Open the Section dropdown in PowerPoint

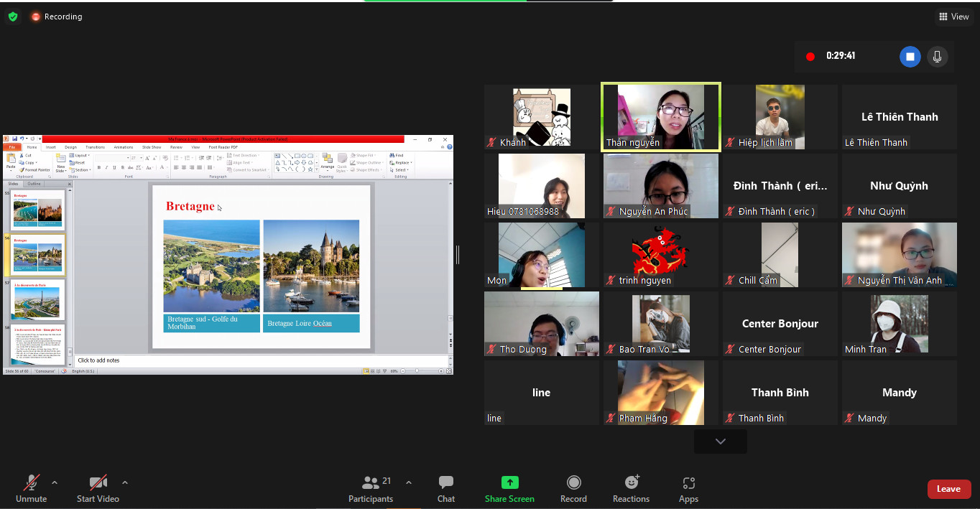pos(80,170)
